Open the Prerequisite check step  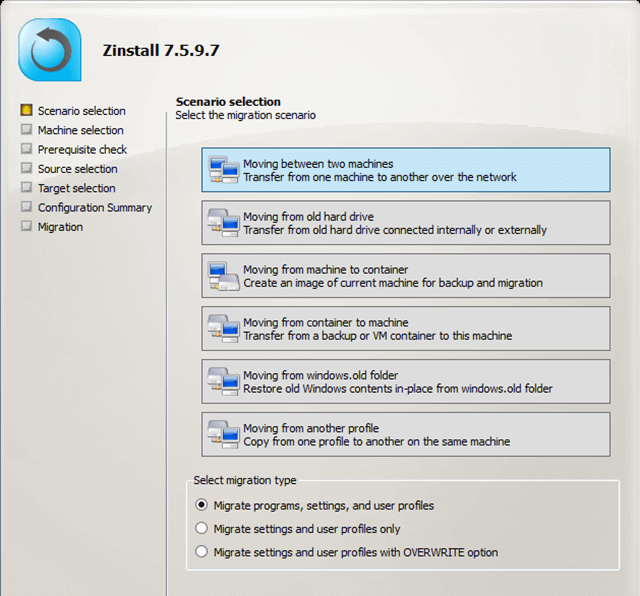click(82, 149)
